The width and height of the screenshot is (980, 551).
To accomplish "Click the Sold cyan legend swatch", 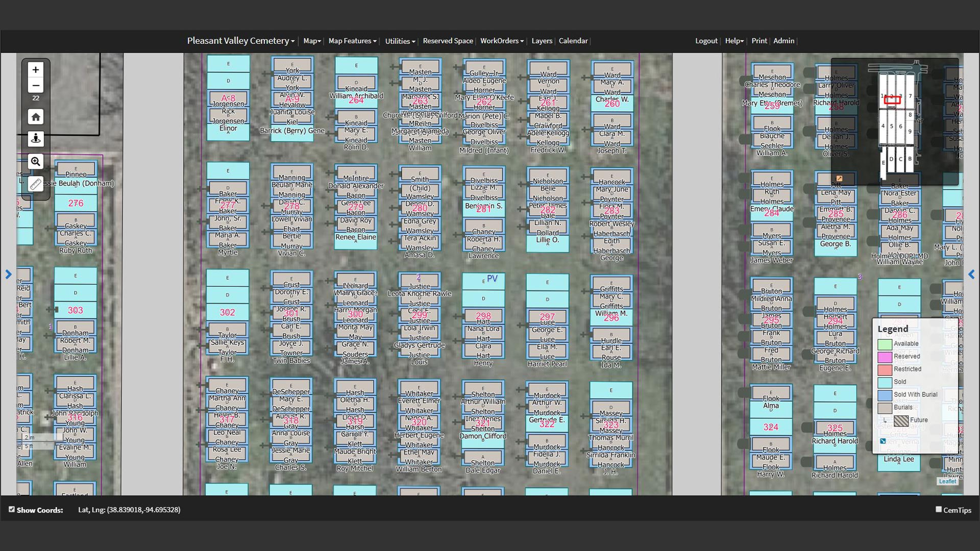I will [885, 383].
